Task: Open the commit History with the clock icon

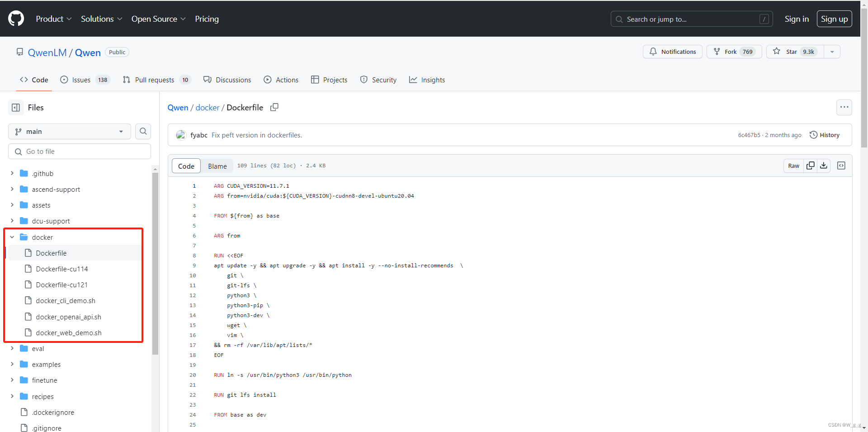Action: (x=814, y=134)
